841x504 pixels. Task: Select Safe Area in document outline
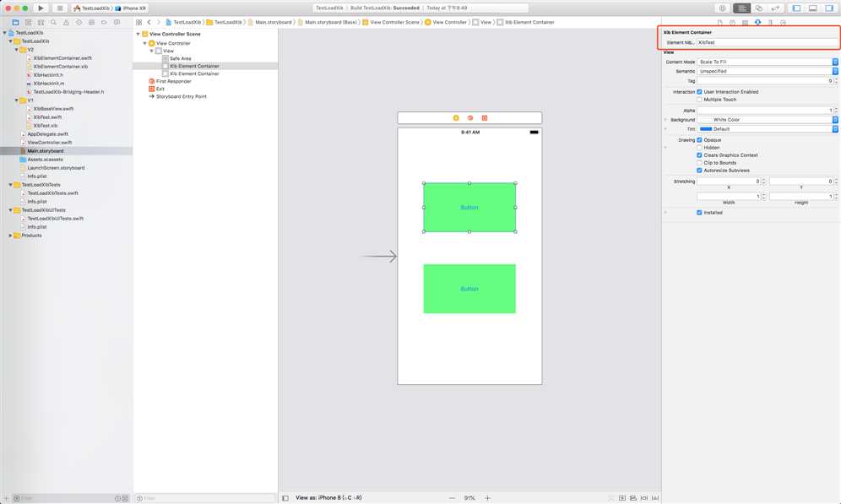(x=180, y=58)
